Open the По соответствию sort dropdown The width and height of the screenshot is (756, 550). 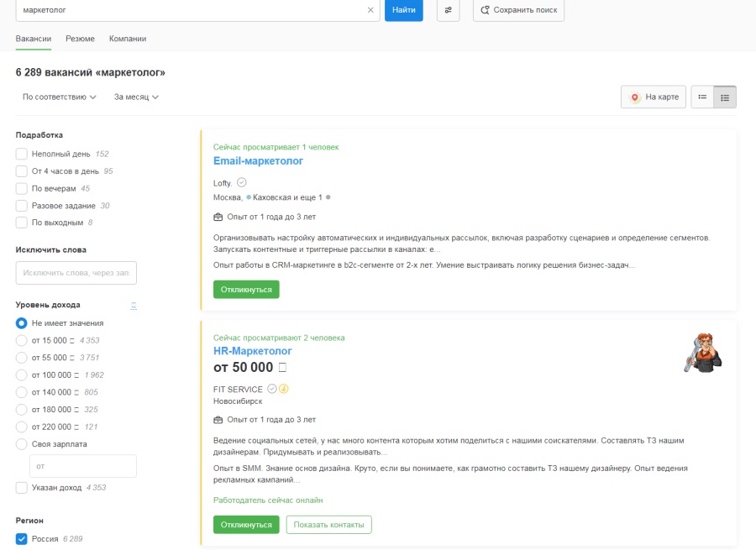click(x=60, y=97)
